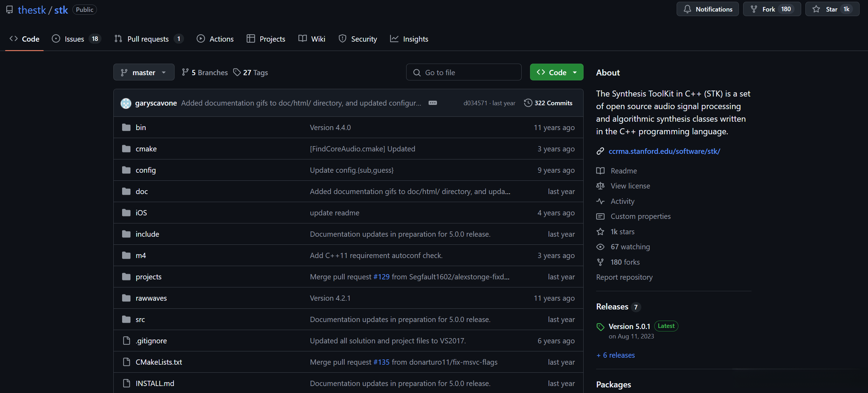The height and width of the screenshot is (393, 868).
Task: Click the bell Notifications button
Action: [x=707, y=9]
